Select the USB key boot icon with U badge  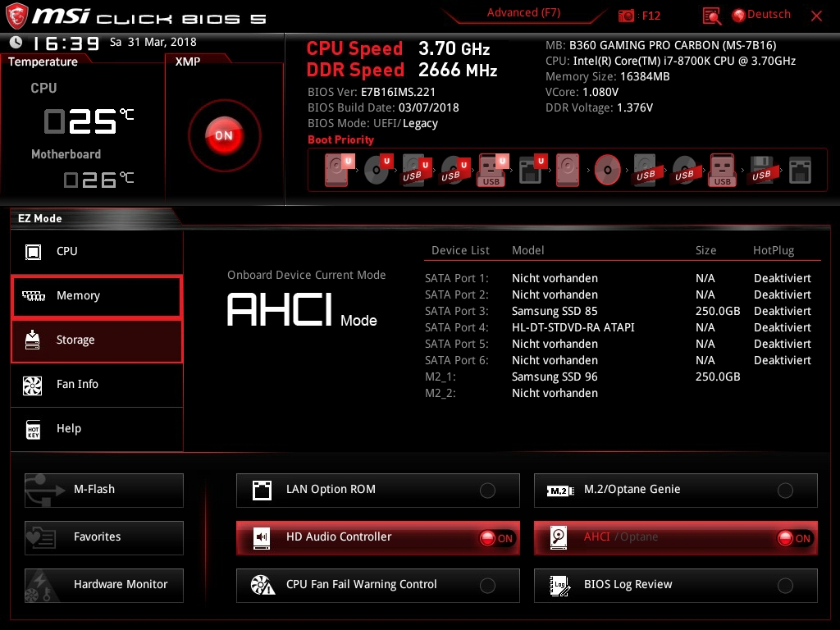click(492, 171)
